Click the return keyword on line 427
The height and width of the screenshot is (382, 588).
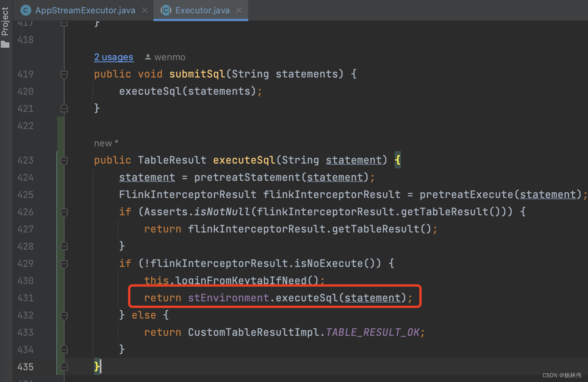coord(163,229)
